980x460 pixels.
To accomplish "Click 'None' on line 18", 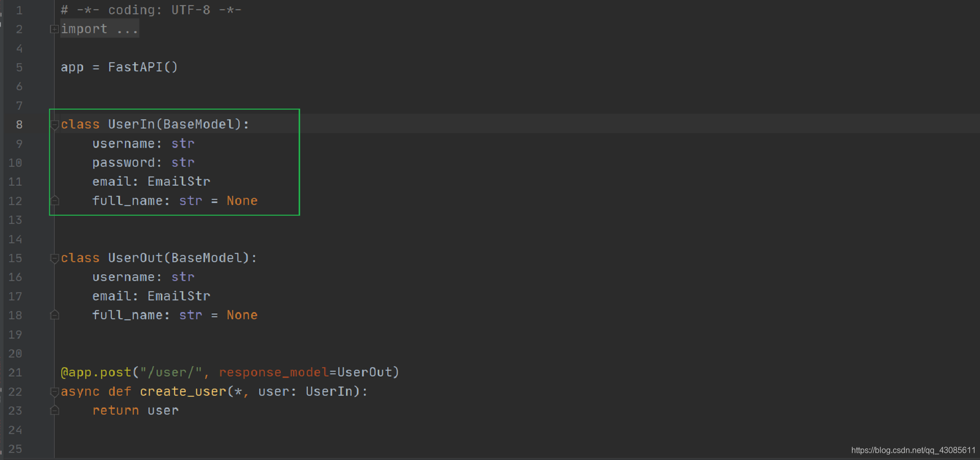I will point(242,315).
